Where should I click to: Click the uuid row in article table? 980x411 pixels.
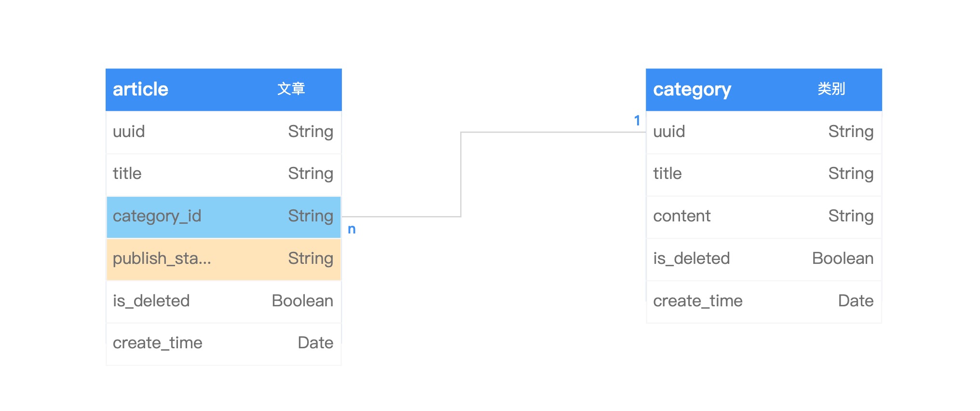tap(223, 132)
